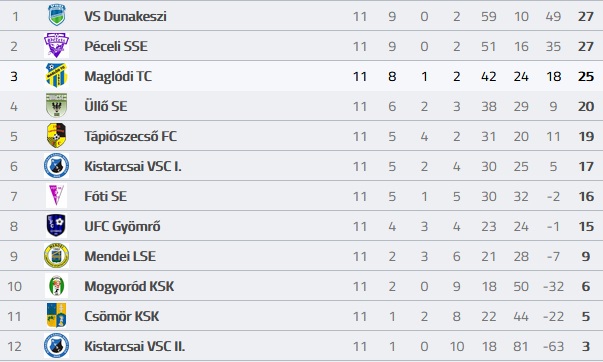Open the Maglódi TC yellow-blue crest
The width and height of the screenshot is (603, 362).
coord(57,75)
